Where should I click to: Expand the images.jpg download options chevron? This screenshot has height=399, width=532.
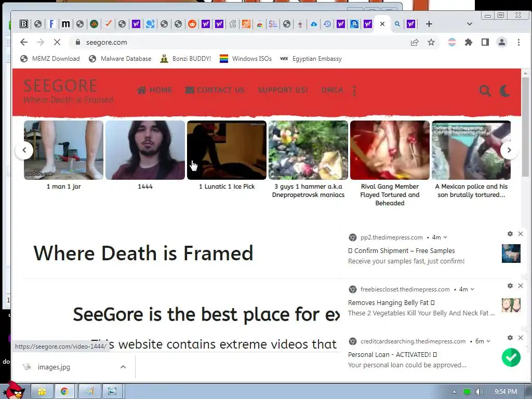pyautogui.click(x=123, y=367)
